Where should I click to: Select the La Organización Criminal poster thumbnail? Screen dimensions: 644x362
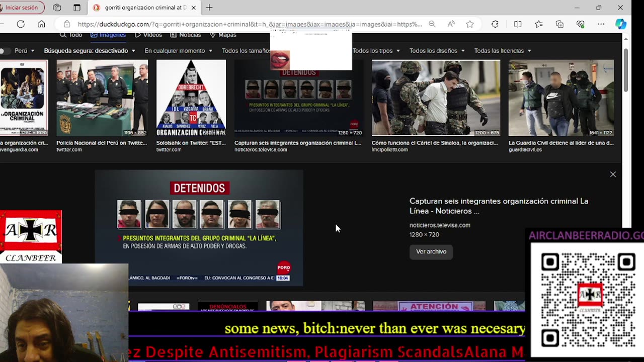tap(24, 98)
